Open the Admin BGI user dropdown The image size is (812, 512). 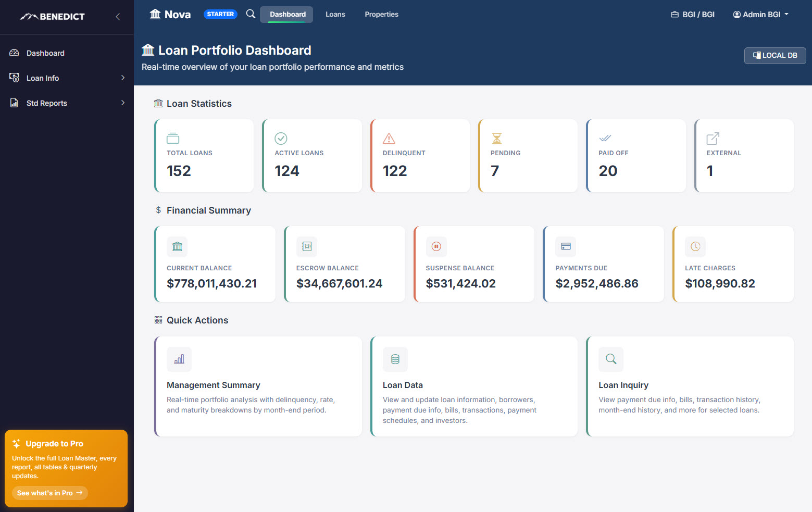(760, 15)
